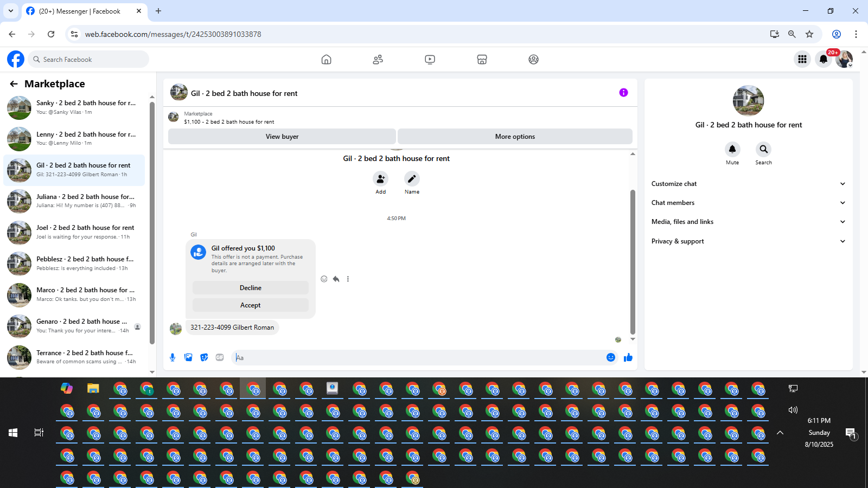Send a thumbs-up like

click(x=628, y=357)
